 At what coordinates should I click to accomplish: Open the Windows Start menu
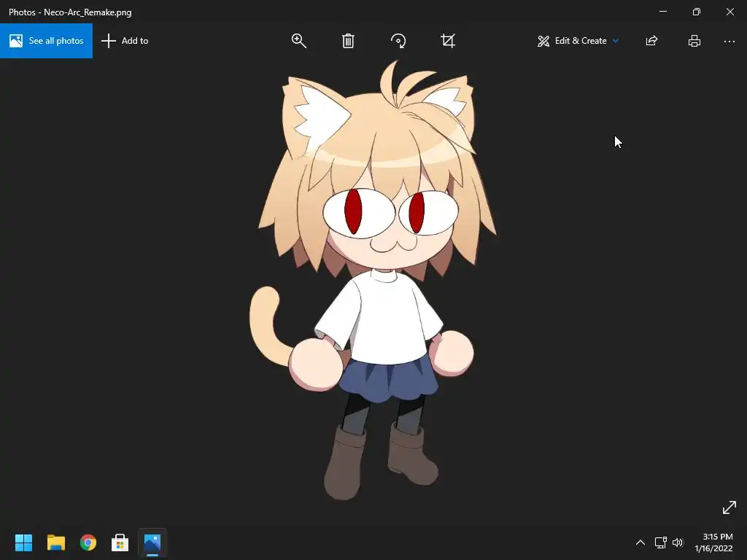click(23, 542)
